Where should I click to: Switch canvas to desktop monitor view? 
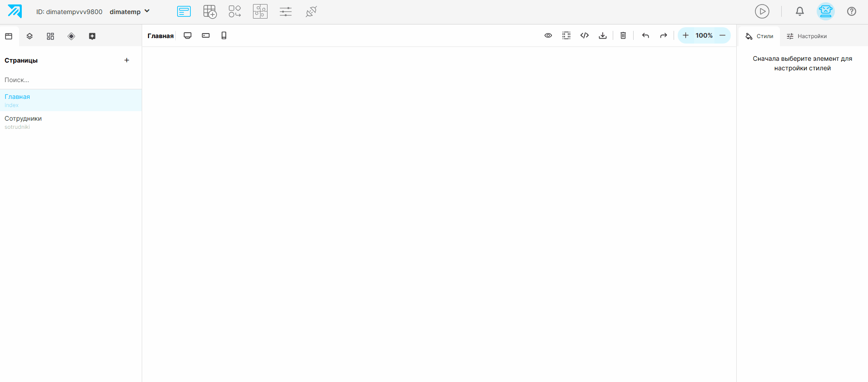tap(188, 35)
